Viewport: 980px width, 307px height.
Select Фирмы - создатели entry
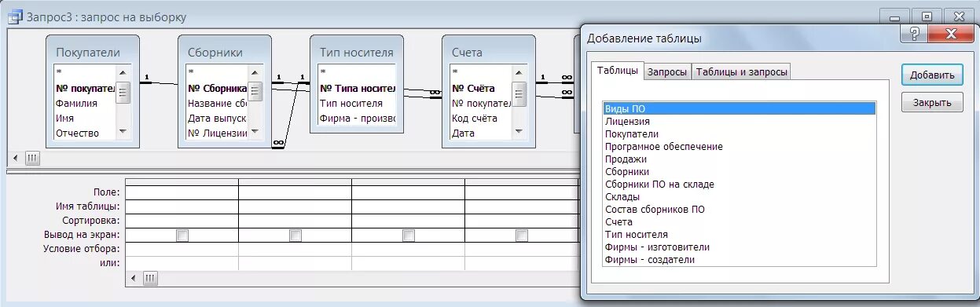pyautogui.click(x=739, y=260)
